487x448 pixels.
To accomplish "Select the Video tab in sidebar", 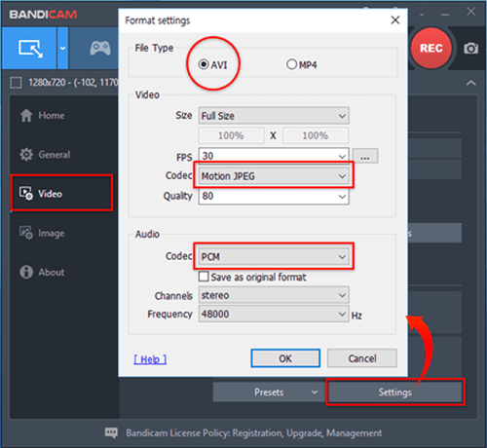I will coord(61,193).
